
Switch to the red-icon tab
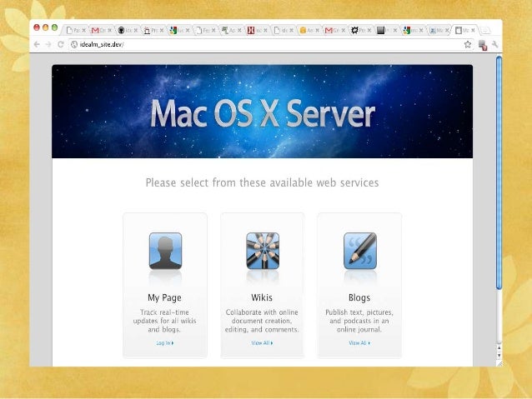pyautogui.click(x=255, y=31)
